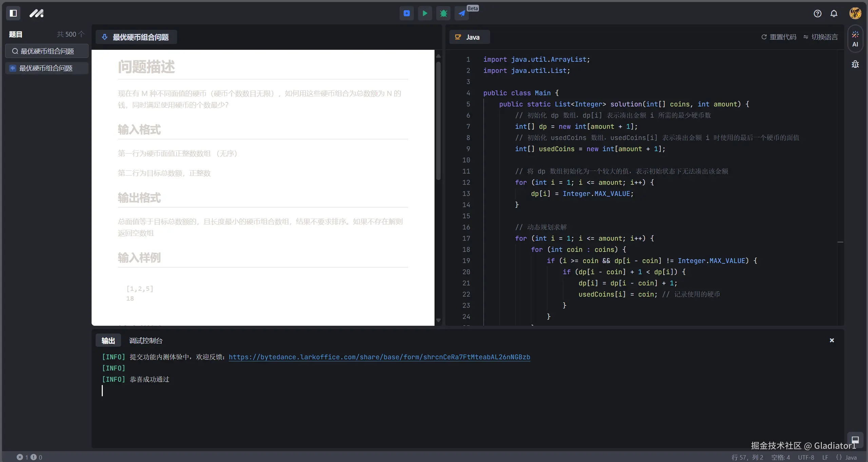The width and height of the screenshot is (868, 462).
Task: Open the bug icon in right sidebar
Action: (x=855, y=64)
